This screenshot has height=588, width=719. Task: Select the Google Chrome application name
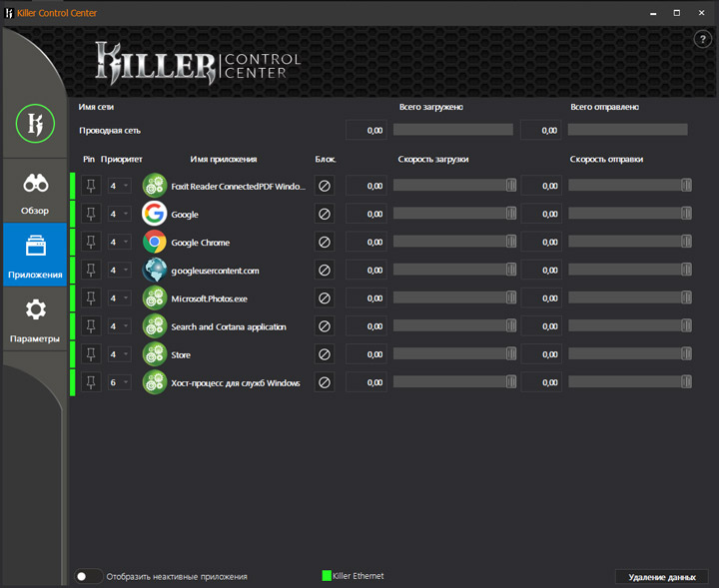[201, 243]
